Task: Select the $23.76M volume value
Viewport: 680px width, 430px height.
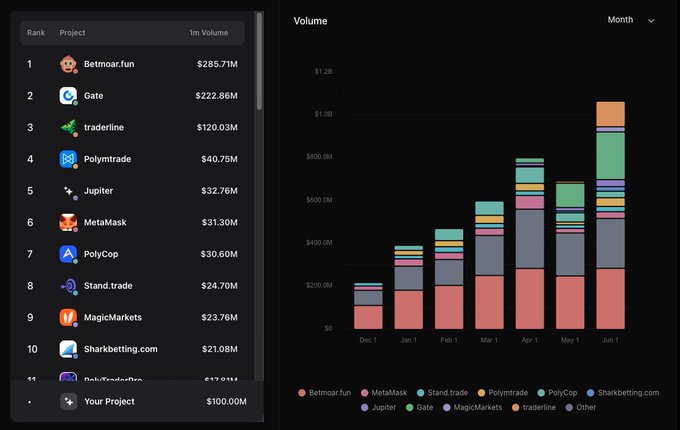Action: click(219, 317)
